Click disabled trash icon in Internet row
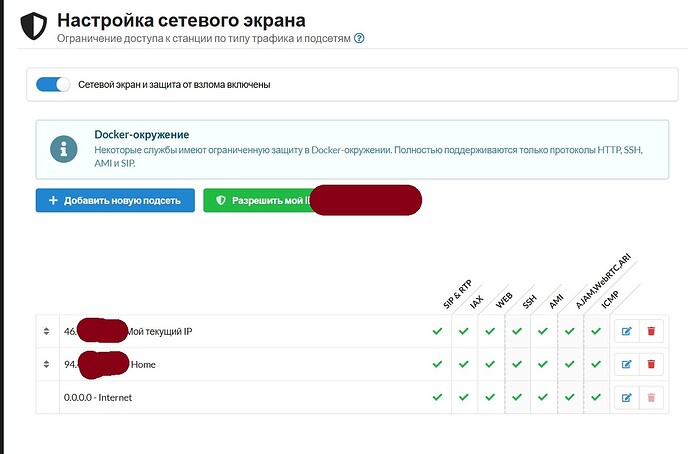 [651, 397]
